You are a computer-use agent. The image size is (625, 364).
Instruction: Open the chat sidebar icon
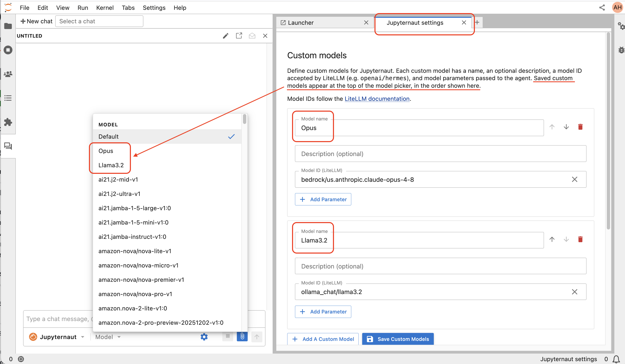point(8,146)
